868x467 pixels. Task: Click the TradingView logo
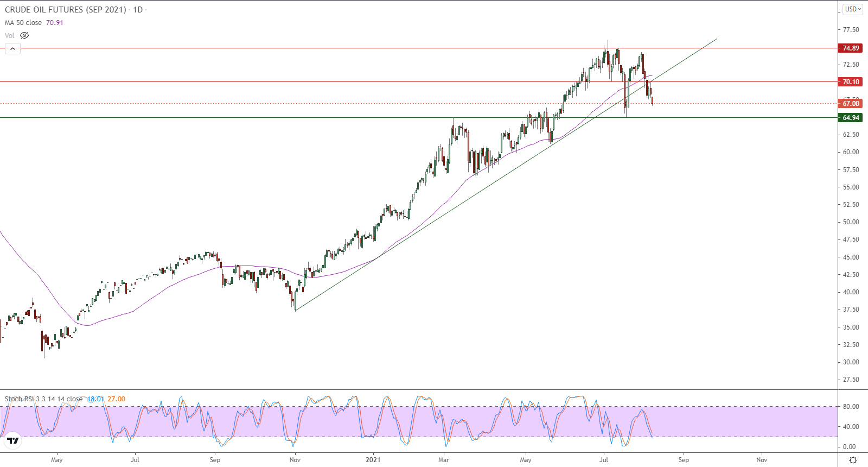coord(13,440)
